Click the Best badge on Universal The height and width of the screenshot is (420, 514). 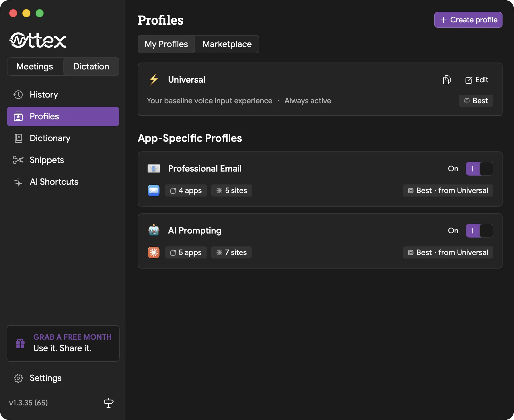pyautogui.click(x=476, y=101)
